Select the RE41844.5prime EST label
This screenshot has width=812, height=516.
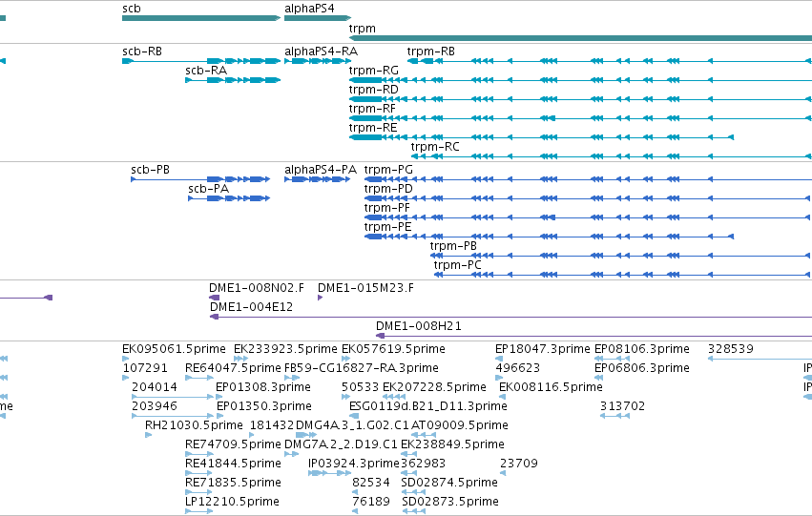pos(233,464)
